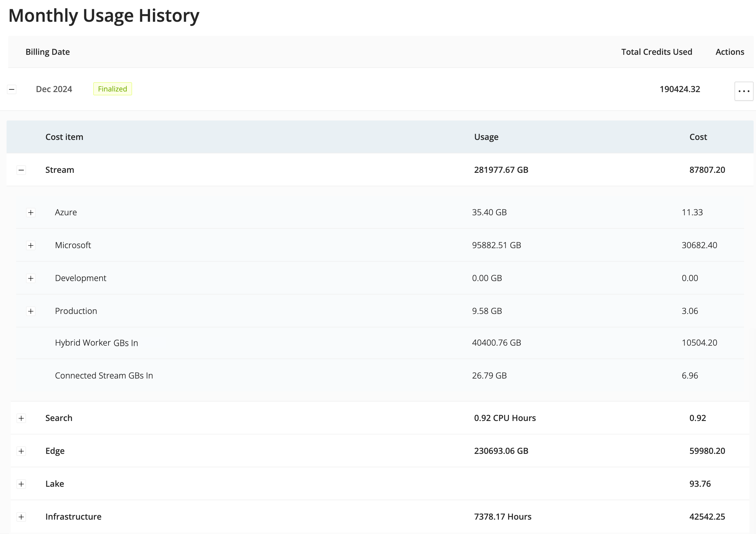Screen dimensions: 756x534
Task: Click Azure usage 35.40 GB
Action: [489, 213]
